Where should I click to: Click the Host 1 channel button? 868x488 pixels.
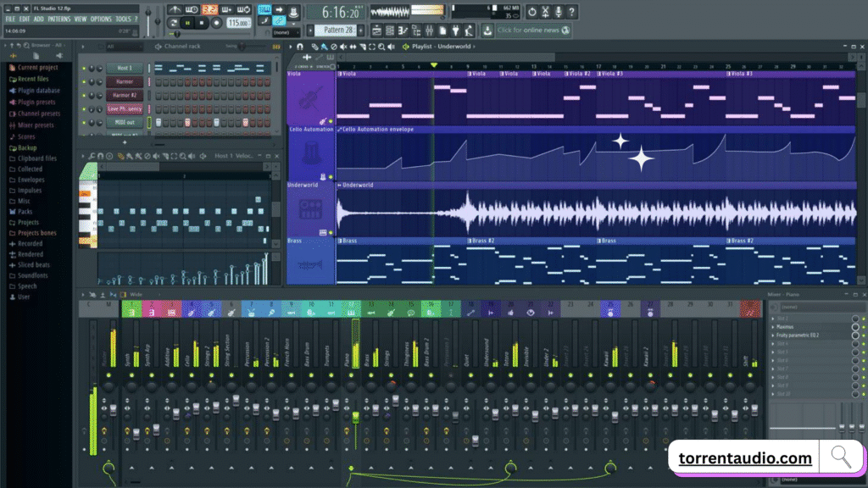[x=124, y=68]
